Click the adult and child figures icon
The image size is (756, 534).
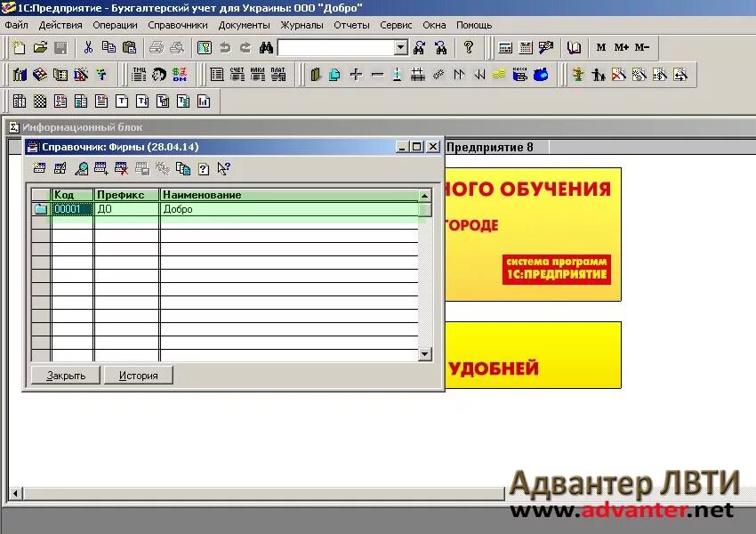pyautogui.click(x=599, y=74)
